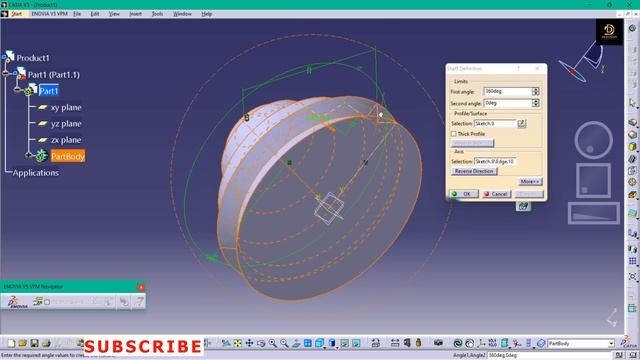The height and width of the screenshot is (360, 640).
Task: Open the PartBody dropdown in bottom toolbar
Action: tap(611, 344)
